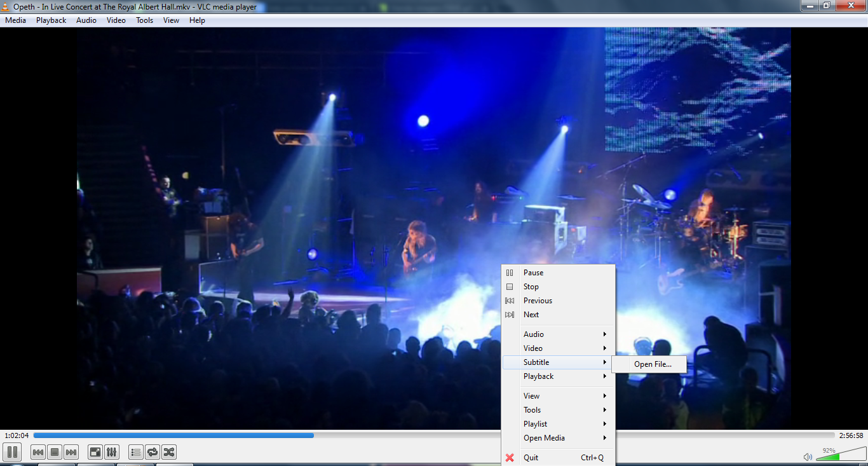868x466 pixels.
Task: Choose Pause in the context menu
Action: (x=559, y=273)
